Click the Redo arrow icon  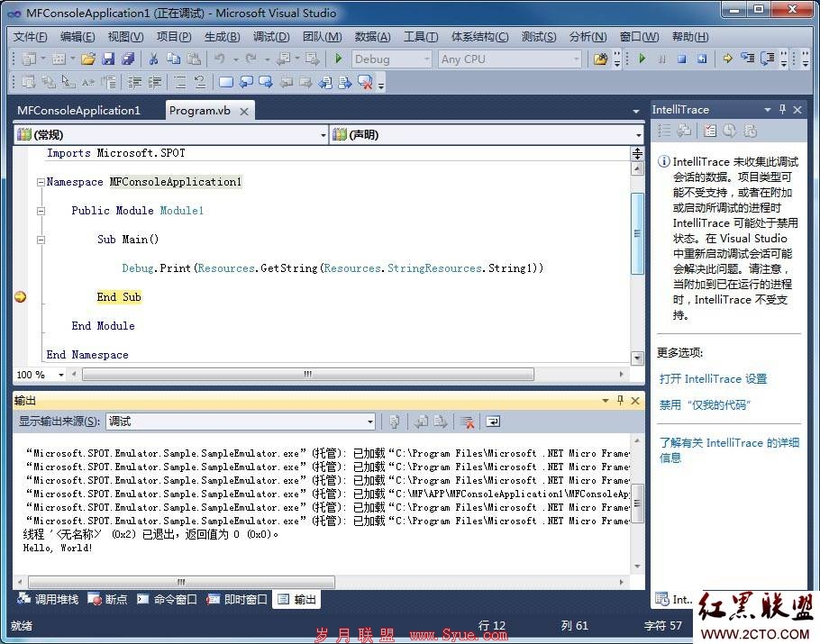[x=251, y=59]
